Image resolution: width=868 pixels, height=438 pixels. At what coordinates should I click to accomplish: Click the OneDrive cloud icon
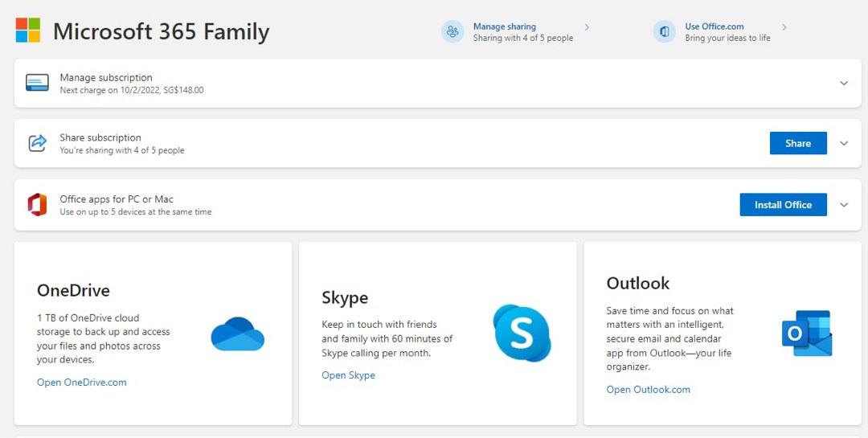click(x=237, y=334)
